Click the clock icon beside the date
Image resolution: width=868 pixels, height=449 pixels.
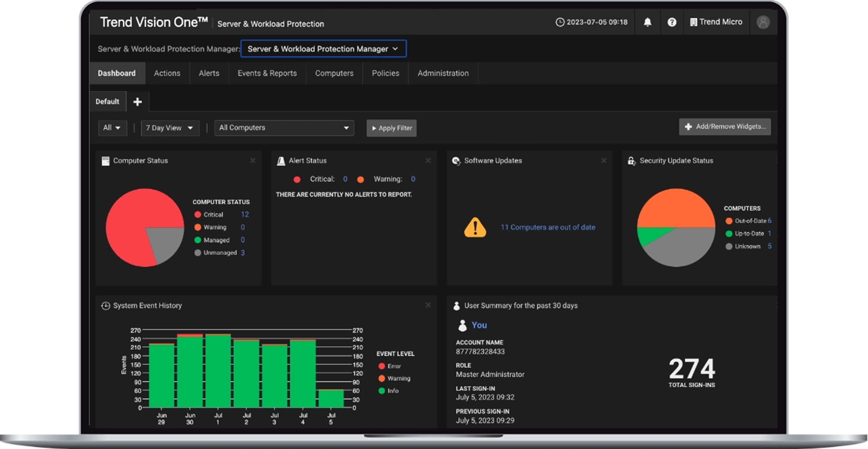560,22
